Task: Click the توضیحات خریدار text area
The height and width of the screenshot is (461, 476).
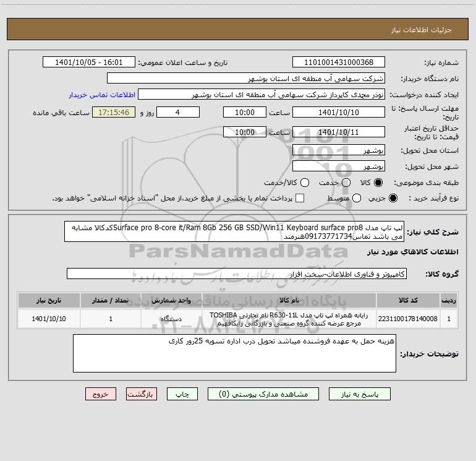Action: pyautogui.click(x=234, y=353)
